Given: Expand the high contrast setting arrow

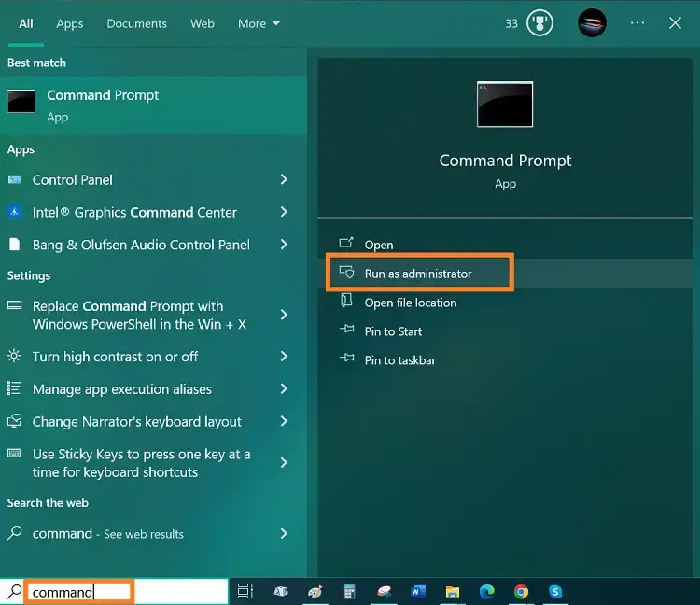Looking at the screenshot, I should [284, 357].
